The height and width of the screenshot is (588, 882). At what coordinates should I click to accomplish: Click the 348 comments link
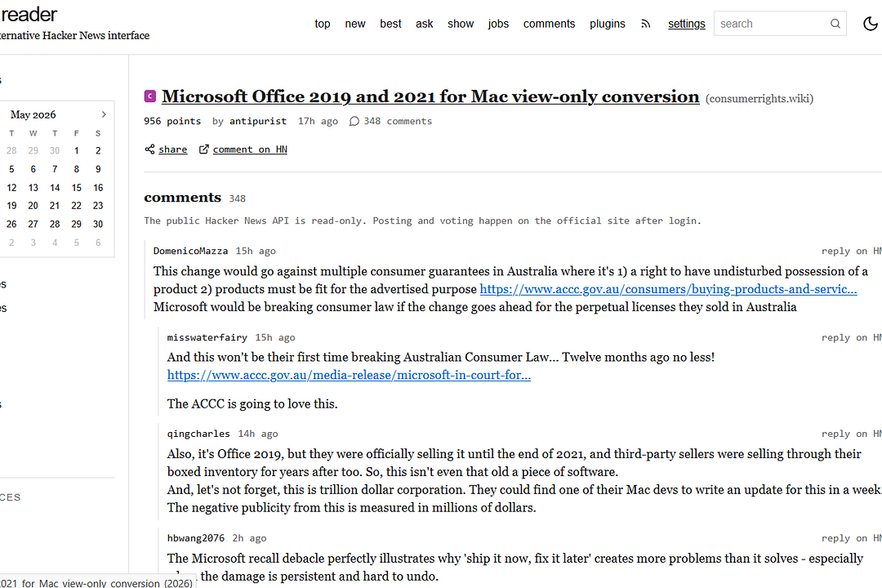pos(398,121)
